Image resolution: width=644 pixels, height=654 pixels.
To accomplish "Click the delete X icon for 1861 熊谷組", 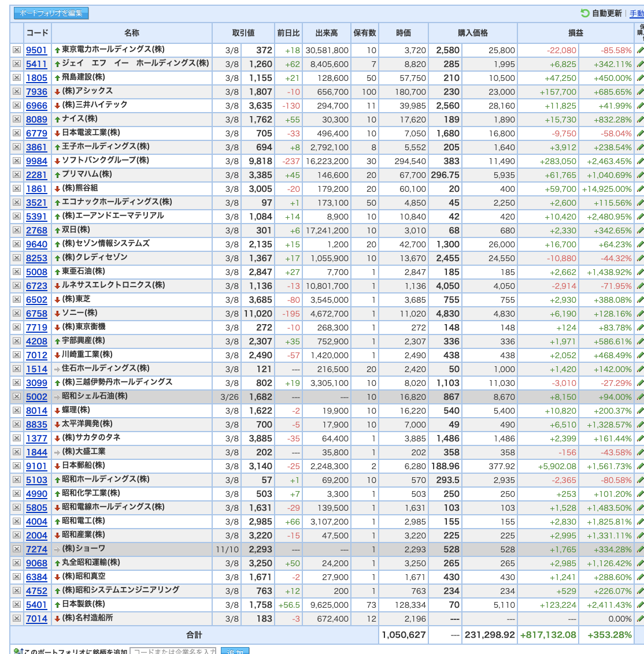I will (16, 188).
